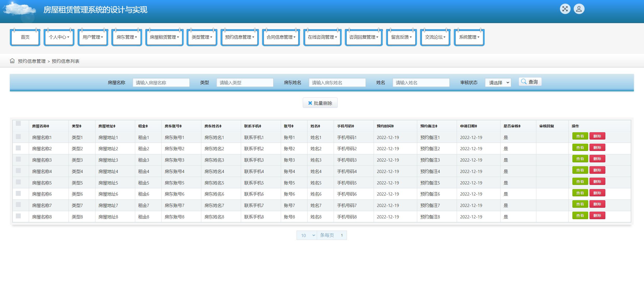
Task: Click the home breadcrumb icon
Action: tap(12, 61)
